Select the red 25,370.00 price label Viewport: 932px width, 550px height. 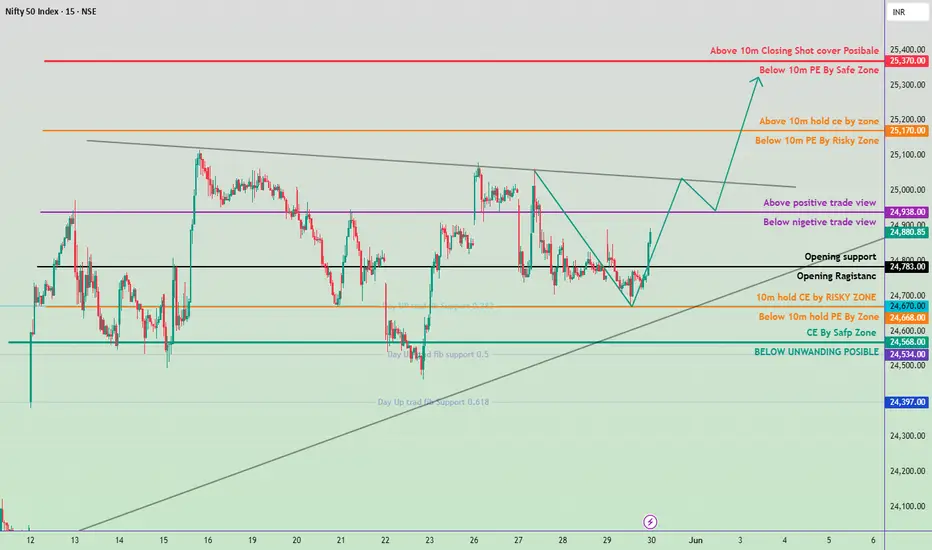click(x=906, y=61)
